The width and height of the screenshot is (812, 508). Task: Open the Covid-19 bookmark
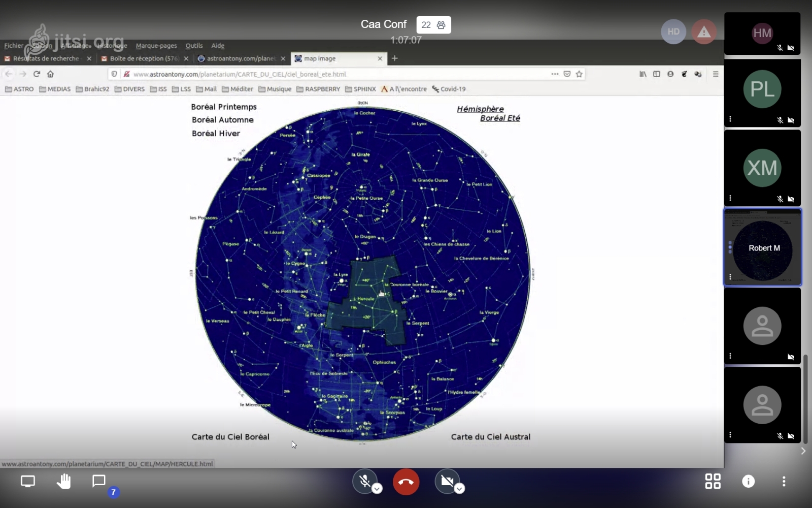tap(449, 89)
